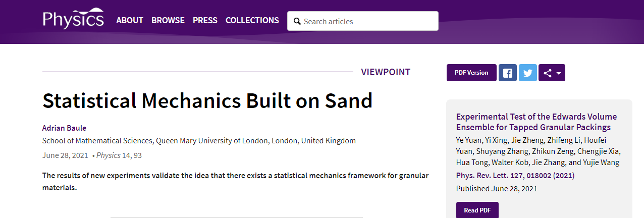The image size is (644, 218).
Task: Click the Search articles field
Action: pos(368,21)
